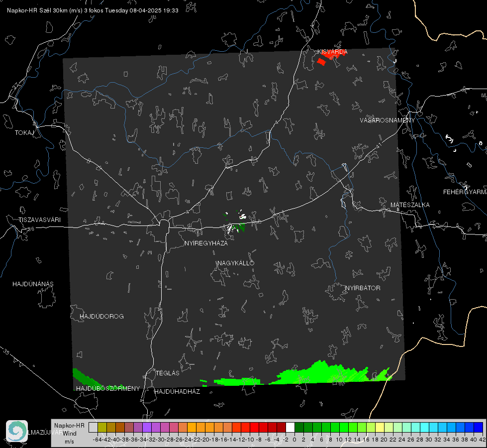Click the Napkor-HR Szél 30km title text
The height and width of the screenshot is (448, 487).
coord(45,10)
